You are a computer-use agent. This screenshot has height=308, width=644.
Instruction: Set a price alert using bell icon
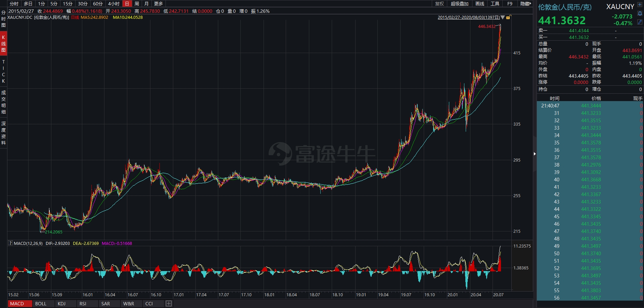640,14
